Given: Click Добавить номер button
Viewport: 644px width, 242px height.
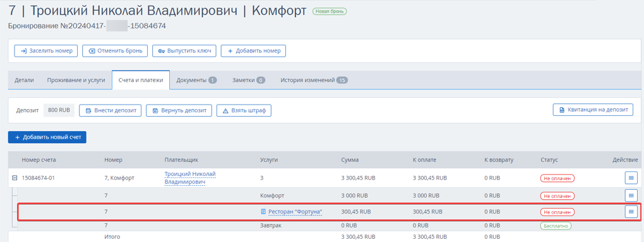Looking at the screenshot, I should click(253, 51).
